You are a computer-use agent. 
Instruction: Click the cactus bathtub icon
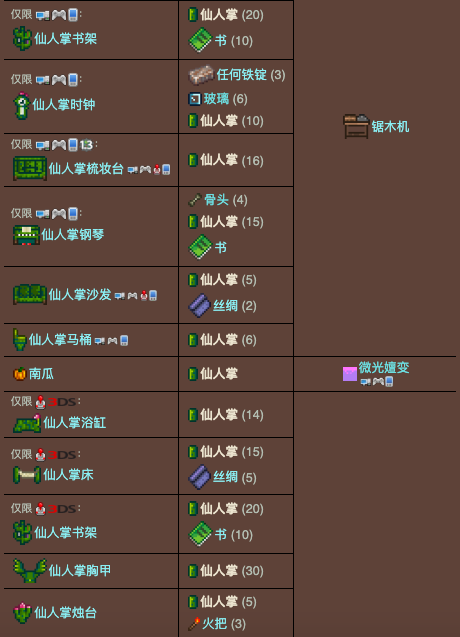(x=27, y=424)
